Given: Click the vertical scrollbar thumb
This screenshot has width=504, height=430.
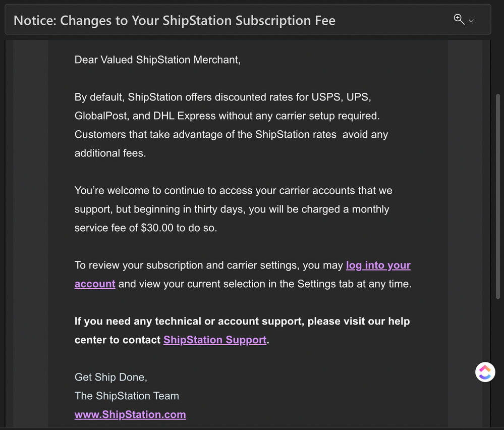Looking at the screenshot, I should [499, 202].
